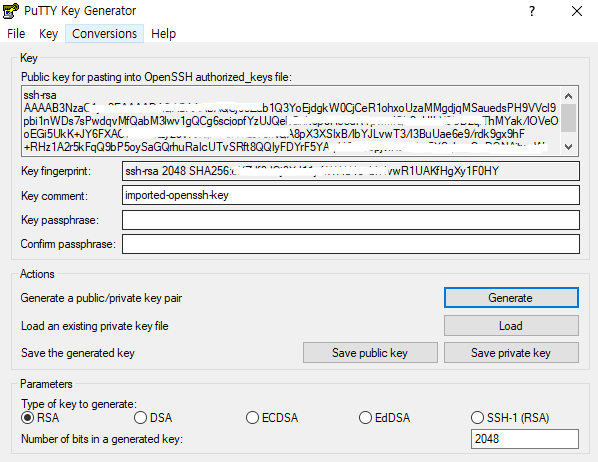Click the question mark help button in title bar

(x=532, y=11)
